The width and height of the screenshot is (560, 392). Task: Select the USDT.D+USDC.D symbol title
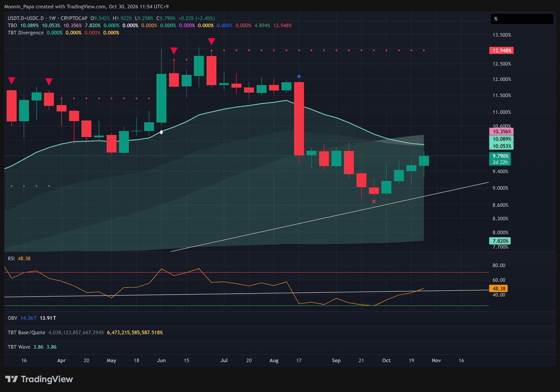[x=26, y=18]
